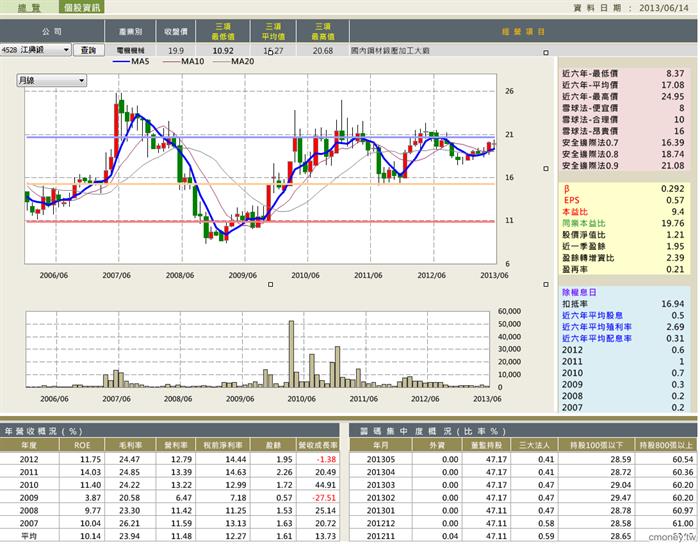This screenshot has width=700, height=544.
Task: Click the 近六年-最低價 row
Action: (x=623, y=73)
